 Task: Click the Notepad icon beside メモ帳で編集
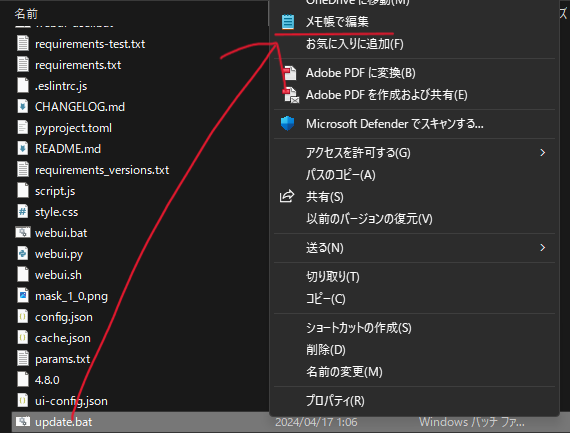(x=288, y=22)
